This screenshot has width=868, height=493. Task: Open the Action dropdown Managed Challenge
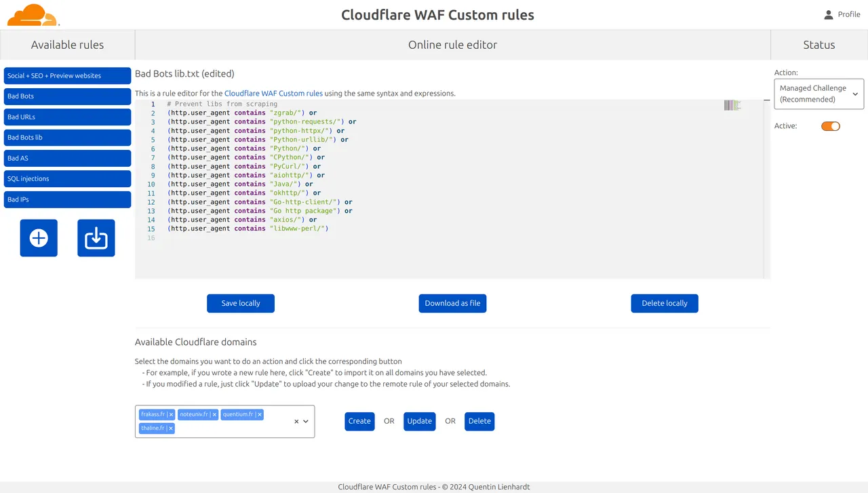point(819,94)
